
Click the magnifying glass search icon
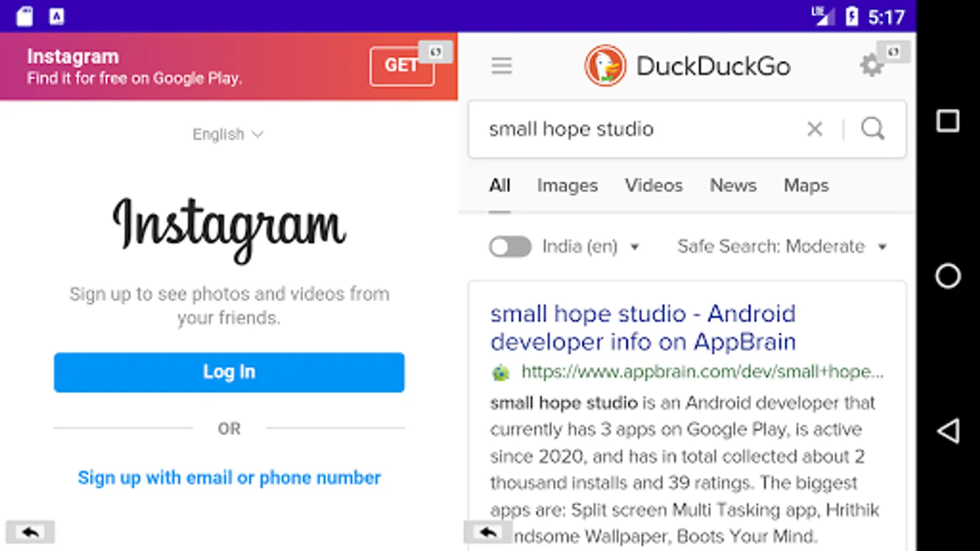pyautogui.click(x=873, y=129)
